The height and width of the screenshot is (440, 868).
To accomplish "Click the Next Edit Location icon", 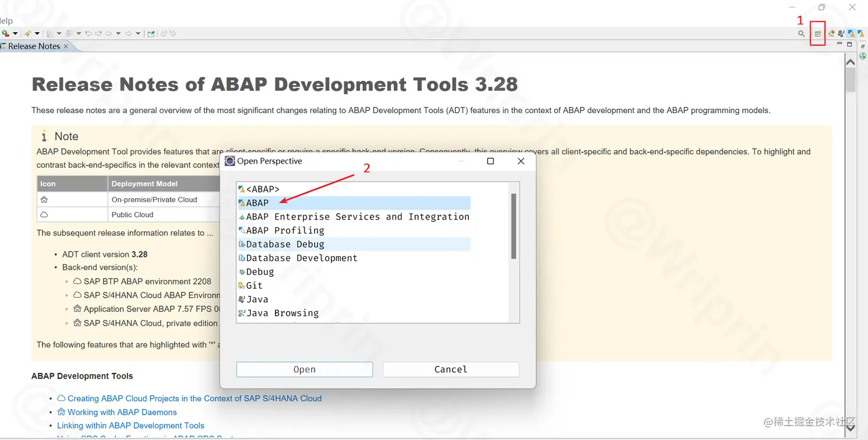I will [x=98, y=33].
